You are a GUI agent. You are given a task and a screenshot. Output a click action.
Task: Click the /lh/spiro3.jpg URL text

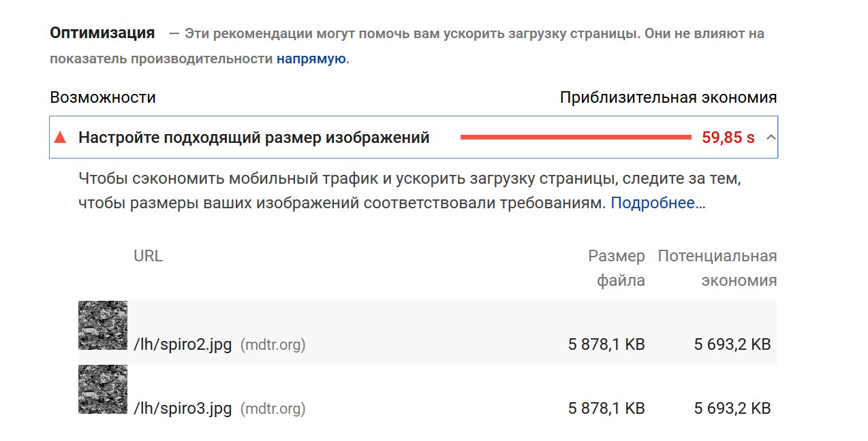(183, 409)
